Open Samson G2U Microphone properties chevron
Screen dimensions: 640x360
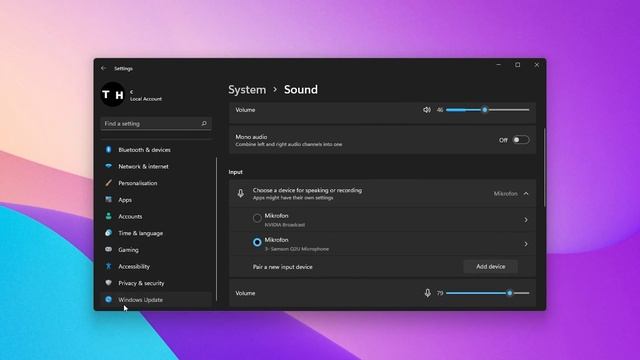coord(526,244)
